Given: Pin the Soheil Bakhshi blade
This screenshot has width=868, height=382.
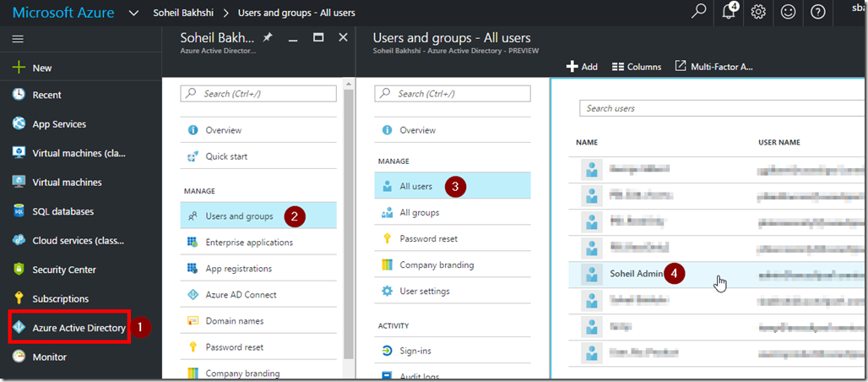Looking at the screenshot, I should click(268, 38).
